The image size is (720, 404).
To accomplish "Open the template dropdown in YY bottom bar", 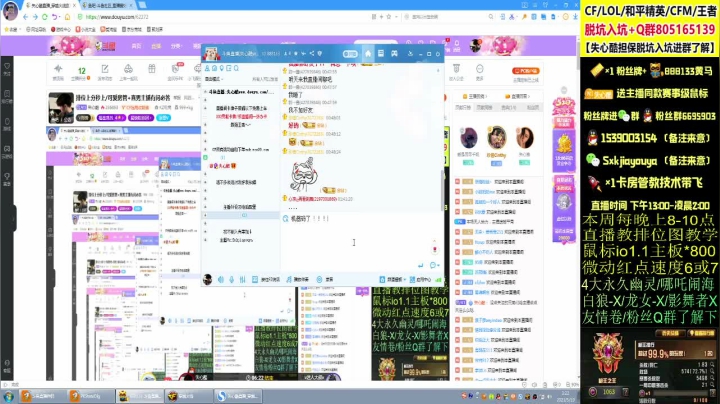I will click(391, 279).
